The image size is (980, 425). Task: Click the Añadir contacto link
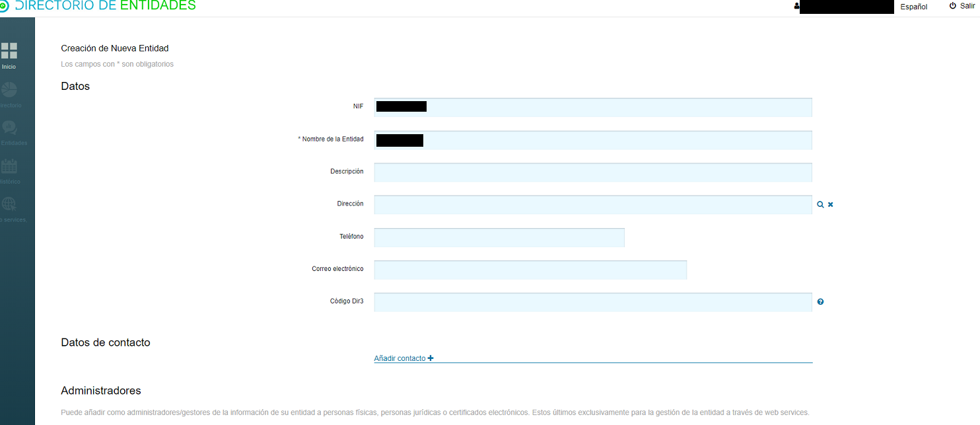(400, 358)
